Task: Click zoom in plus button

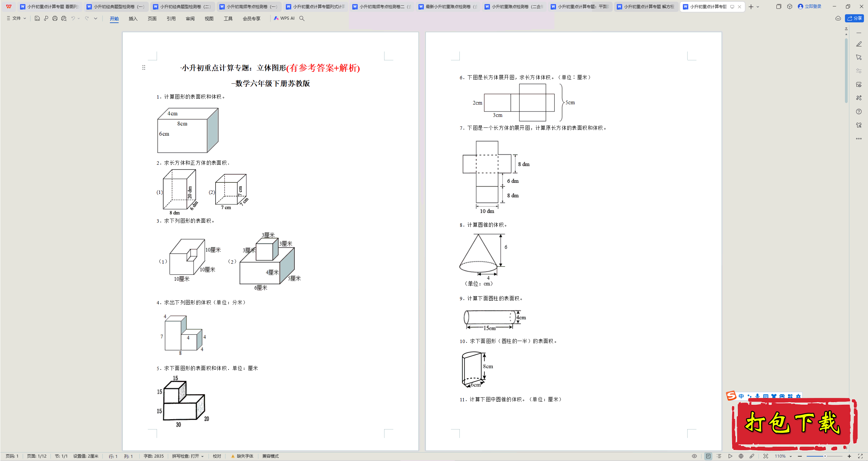Action: (849, 456)
